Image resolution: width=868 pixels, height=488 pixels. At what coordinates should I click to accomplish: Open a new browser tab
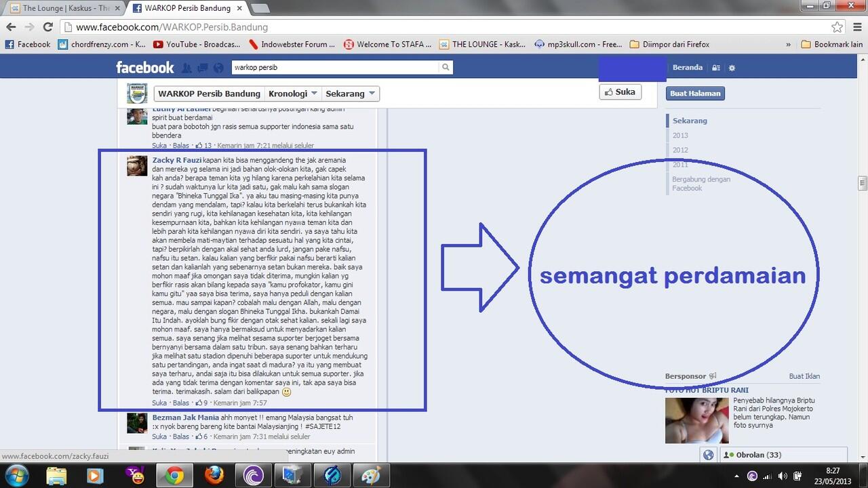coord(261,8)
